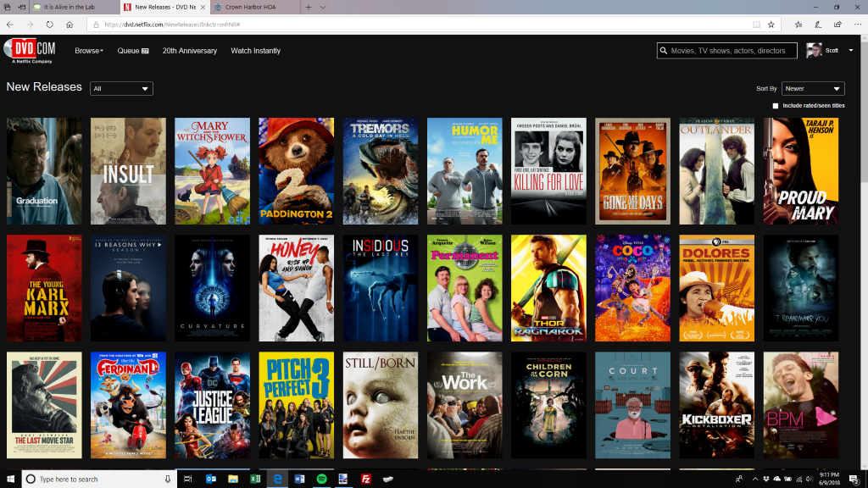Open File Explorer from taskbar

pos(233,479)
